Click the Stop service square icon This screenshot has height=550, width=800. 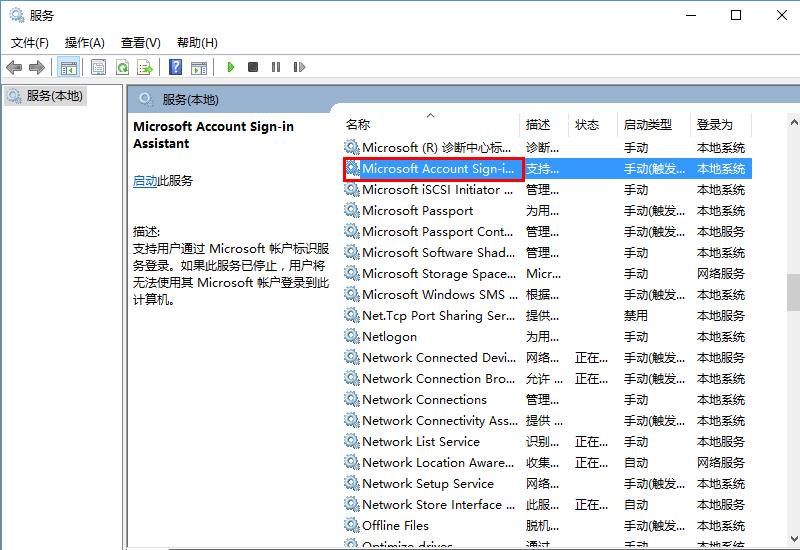pos(253,67)
